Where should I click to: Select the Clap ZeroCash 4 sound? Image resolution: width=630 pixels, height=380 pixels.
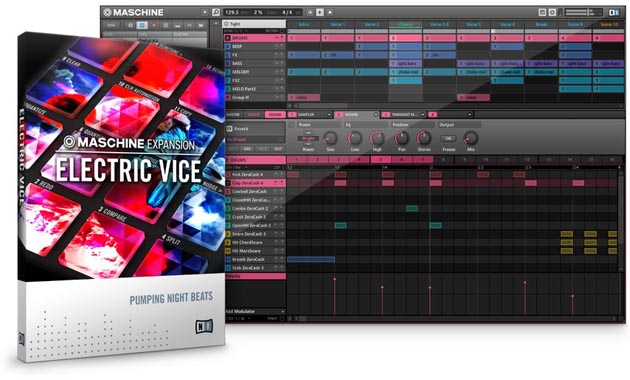point(255,183)
